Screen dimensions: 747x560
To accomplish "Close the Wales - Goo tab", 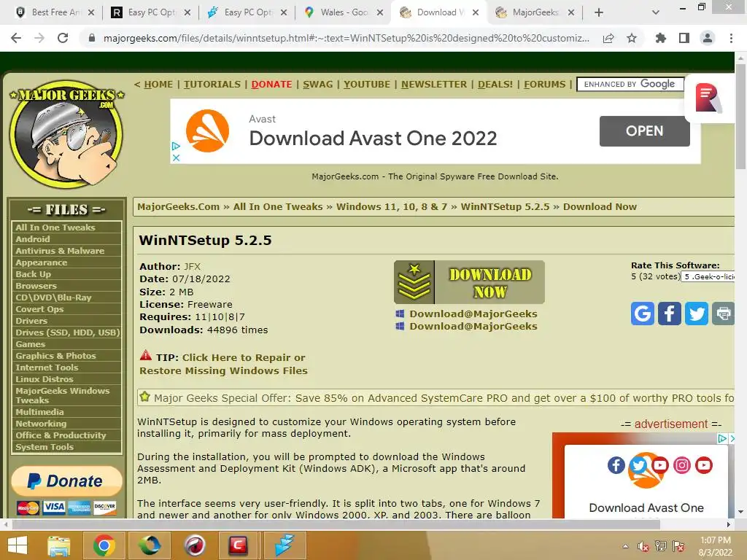I will coord(379,12).
